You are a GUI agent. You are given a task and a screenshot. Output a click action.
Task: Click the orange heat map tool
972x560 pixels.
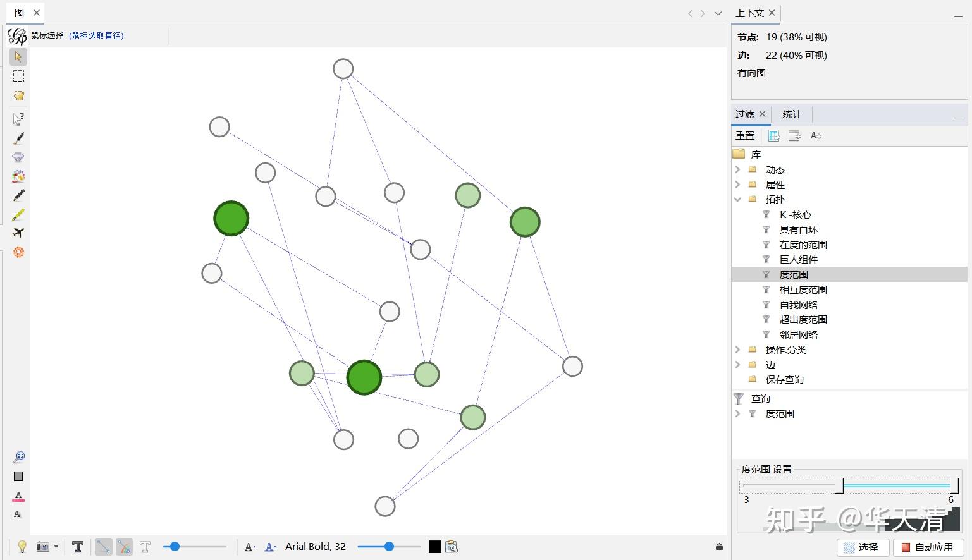(x=18, y=252)
